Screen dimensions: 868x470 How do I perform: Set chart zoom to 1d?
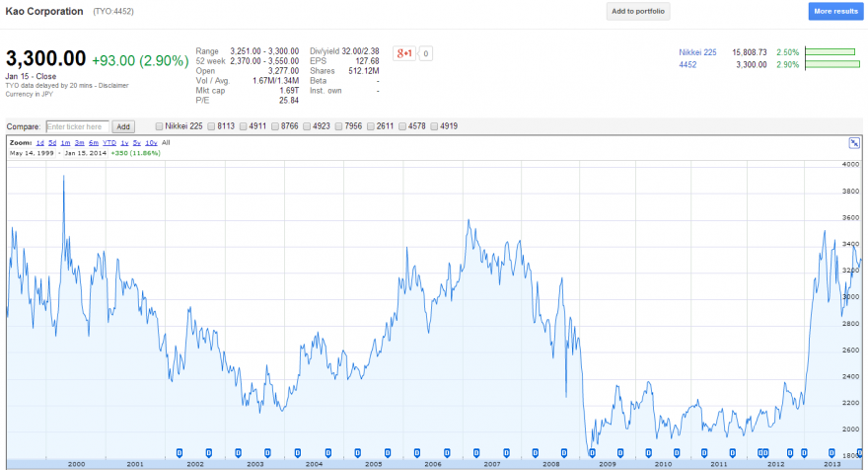click(39, 142)
